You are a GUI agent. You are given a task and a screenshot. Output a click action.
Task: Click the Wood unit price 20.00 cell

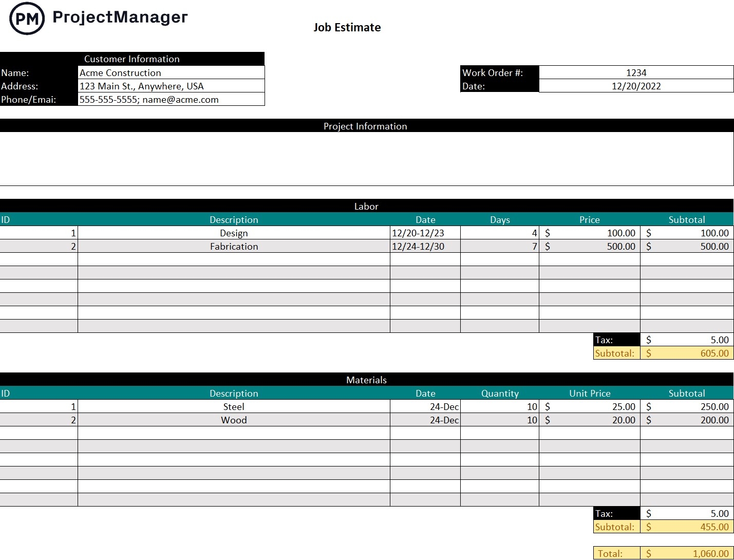pos(590,420)
